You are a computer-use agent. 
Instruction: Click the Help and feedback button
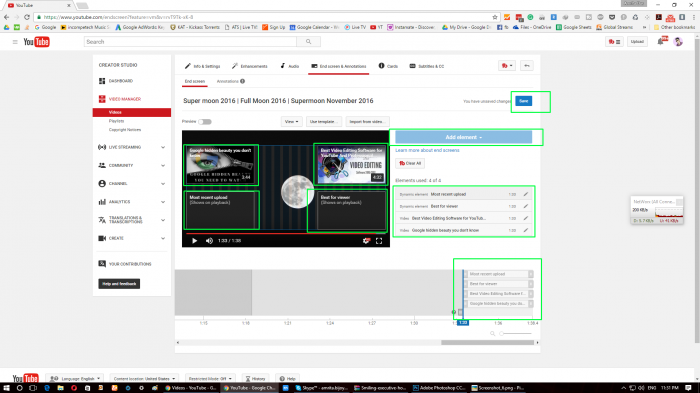[119, 284]
